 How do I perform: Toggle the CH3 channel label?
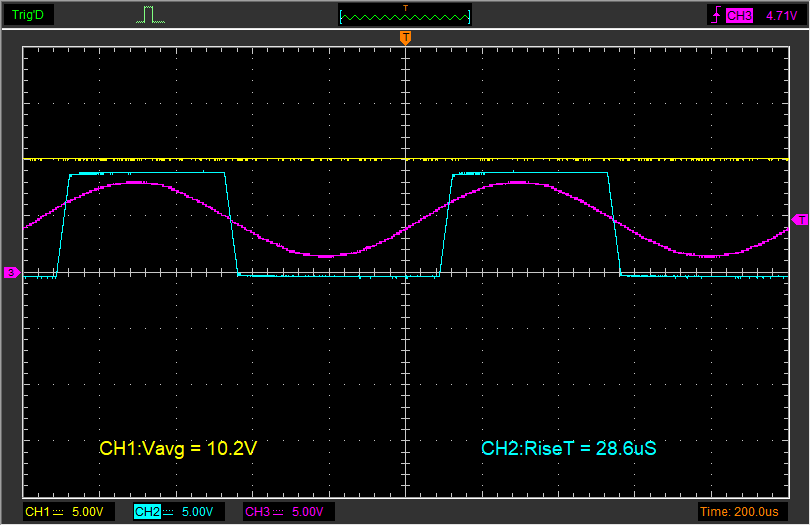(257, 512)
